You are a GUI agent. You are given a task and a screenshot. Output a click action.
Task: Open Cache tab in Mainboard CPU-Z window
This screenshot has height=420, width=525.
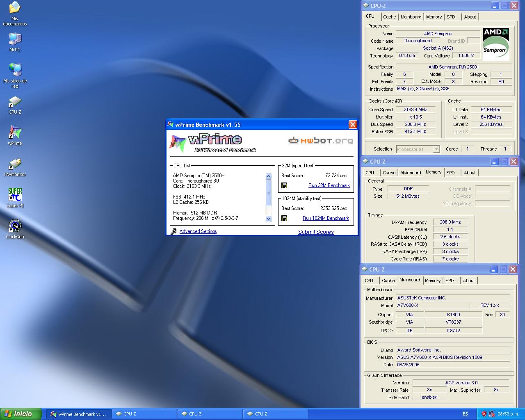point(388,281)
